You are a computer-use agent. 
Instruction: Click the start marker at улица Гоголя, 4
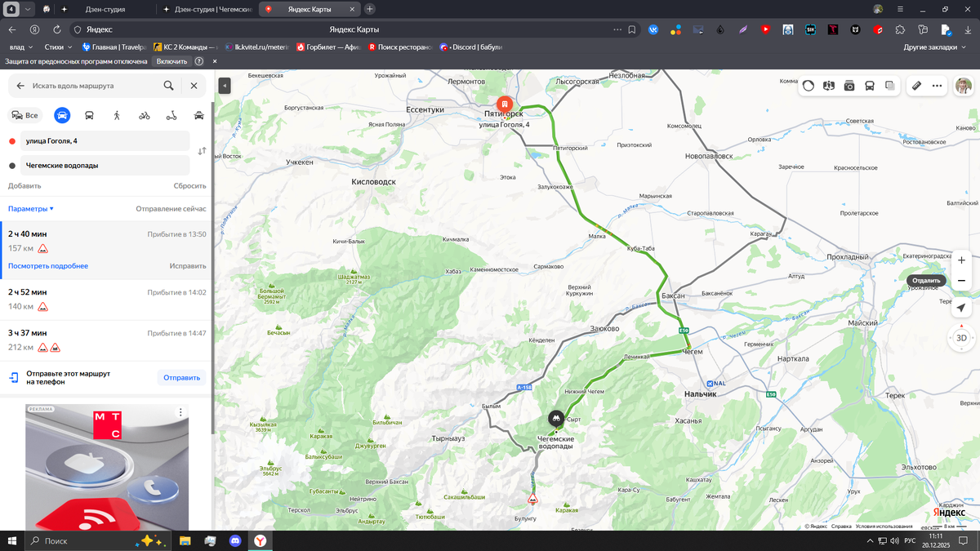point(505,105)
